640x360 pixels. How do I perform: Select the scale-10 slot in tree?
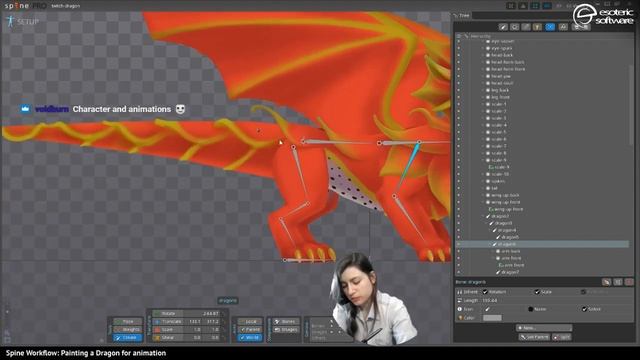click(500, 174)
